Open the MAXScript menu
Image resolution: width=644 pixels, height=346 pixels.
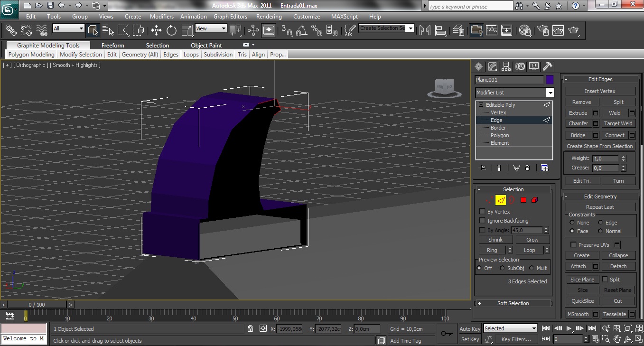point(345,16)
